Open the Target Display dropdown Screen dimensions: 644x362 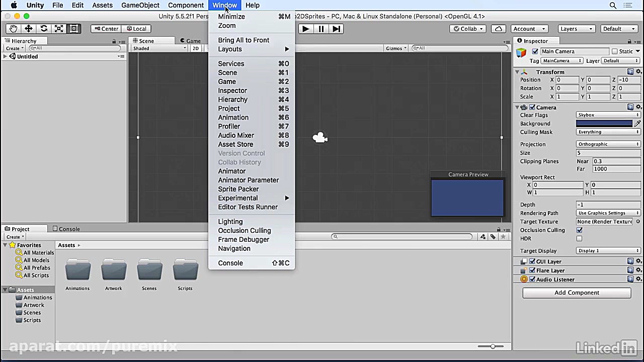coord(608,250)
